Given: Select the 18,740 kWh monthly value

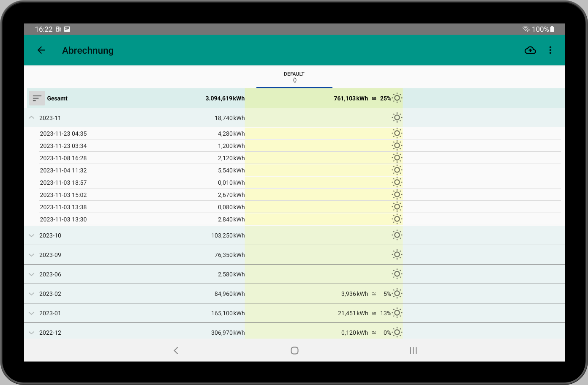Looking at the screenshot, I should tap(230, 118).
